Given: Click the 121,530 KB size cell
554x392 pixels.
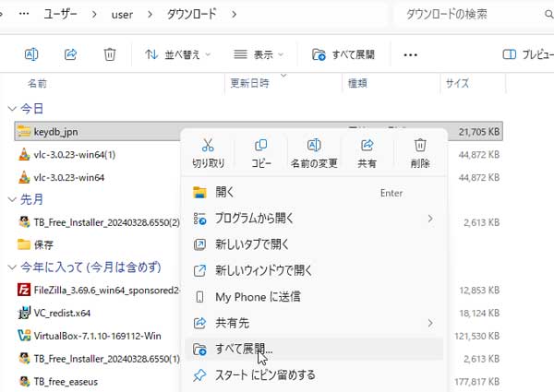Looking at the screenshot, I should point(477,336).
